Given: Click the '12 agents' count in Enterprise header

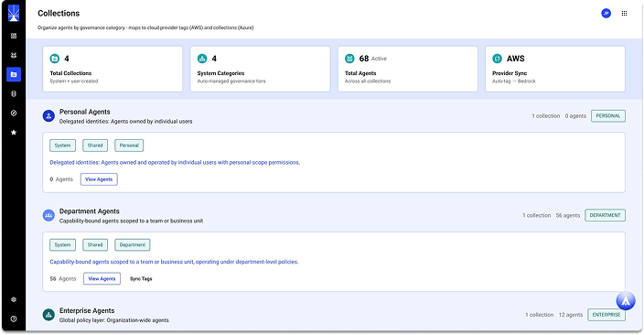Looking at the screenshot, I should [x=571, y=315].
